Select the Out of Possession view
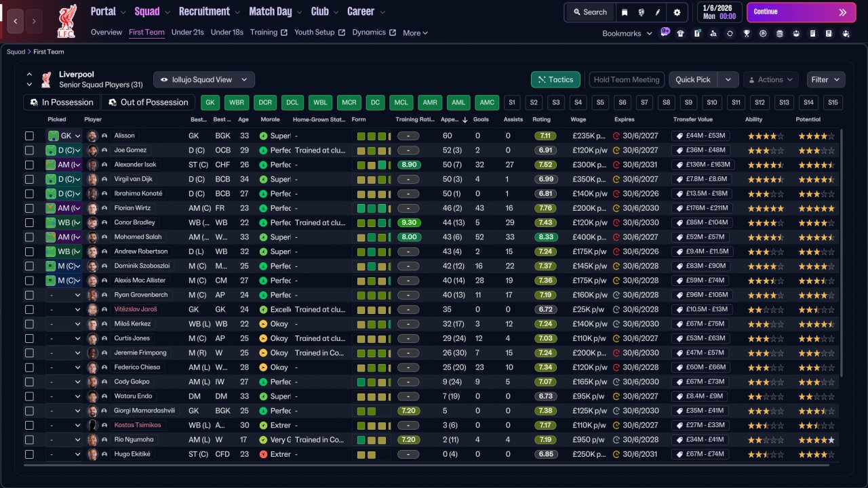 coord(148,102)
